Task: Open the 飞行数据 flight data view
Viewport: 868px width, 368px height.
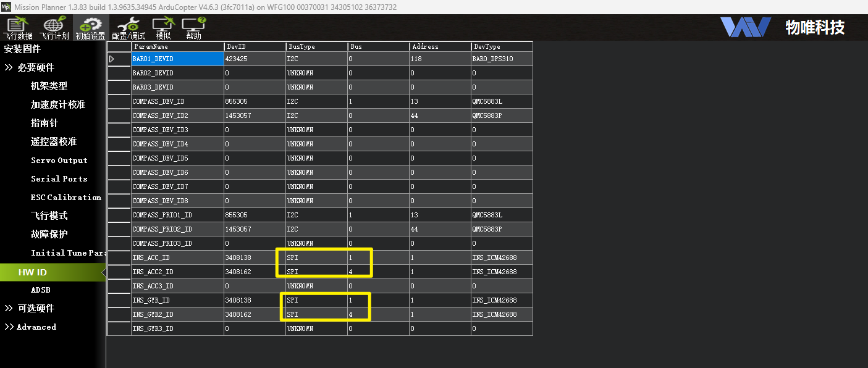Action: coord(18,28)
